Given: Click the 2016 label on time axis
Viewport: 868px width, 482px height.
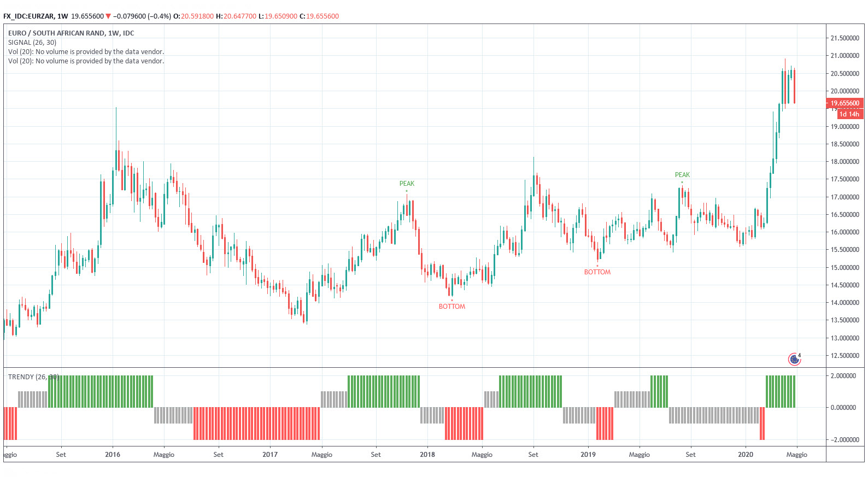Looking at the screenshot, I should (113, 455).
